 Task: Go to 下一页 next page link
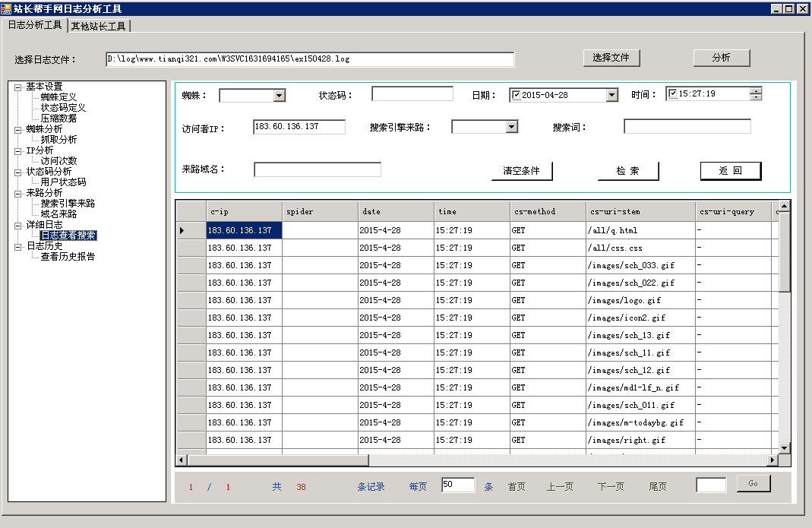[x=611, y=487]
